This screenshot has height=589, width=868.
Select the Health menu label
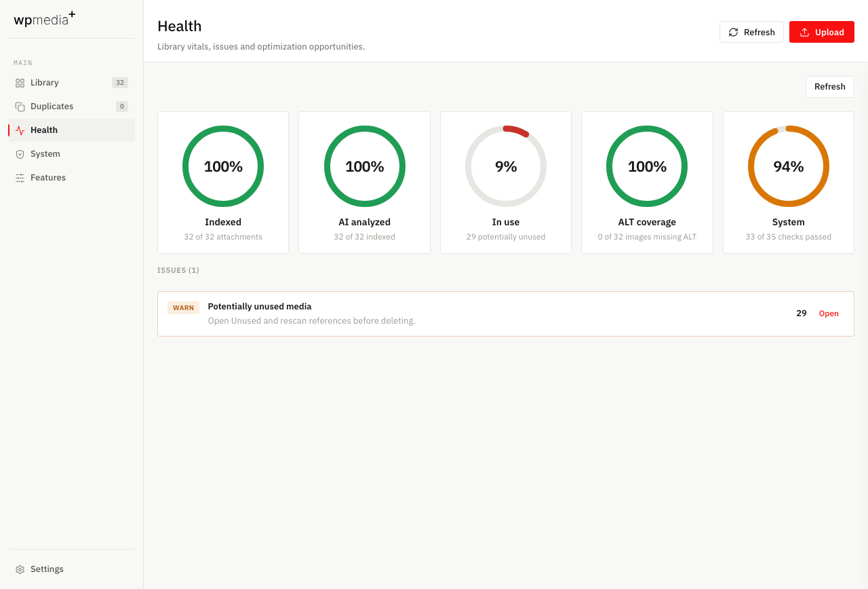tap(44, 130)
